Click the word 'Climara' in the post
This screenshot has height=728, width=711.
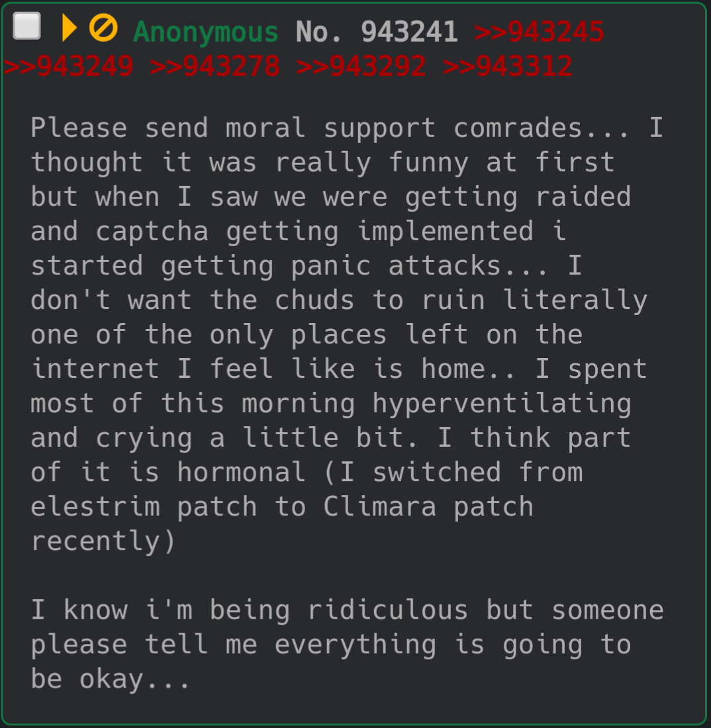379,506
